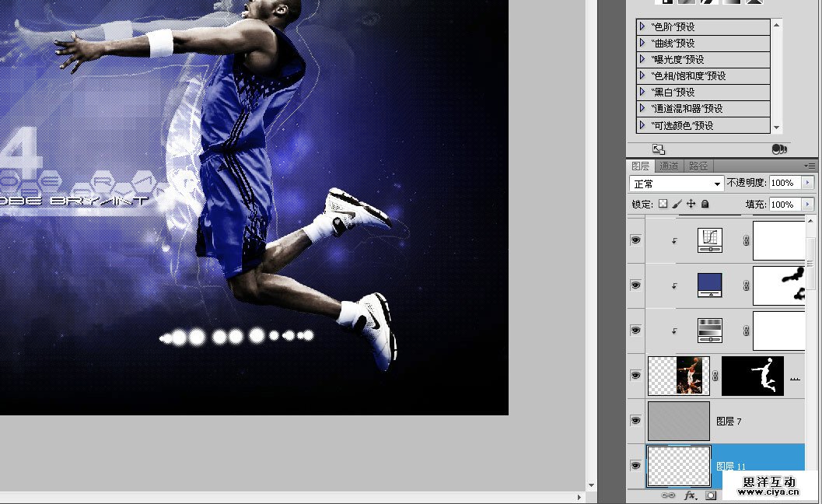Click the gradient map adjustment layer icon
822x504 pixels.
point(710,331)
